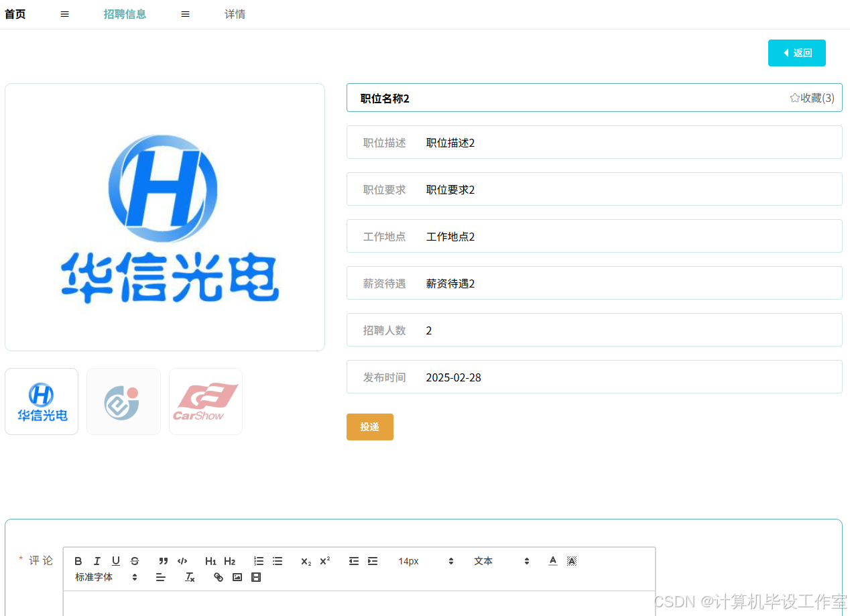The width and height of the screenshot is (850, 616).
Task: Insert a code block in the editor
Action: point(182,561)
